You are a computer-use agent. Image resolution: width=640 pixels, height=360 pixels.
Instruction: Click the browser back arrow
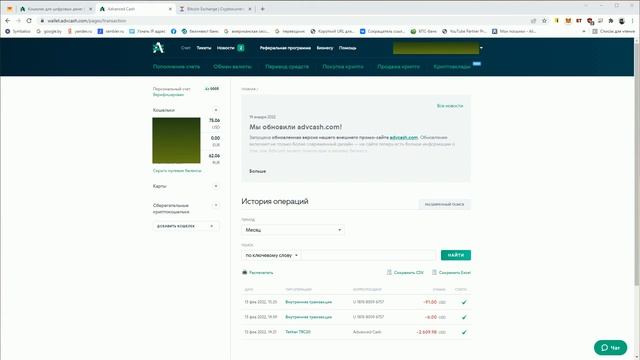point(7,20)
